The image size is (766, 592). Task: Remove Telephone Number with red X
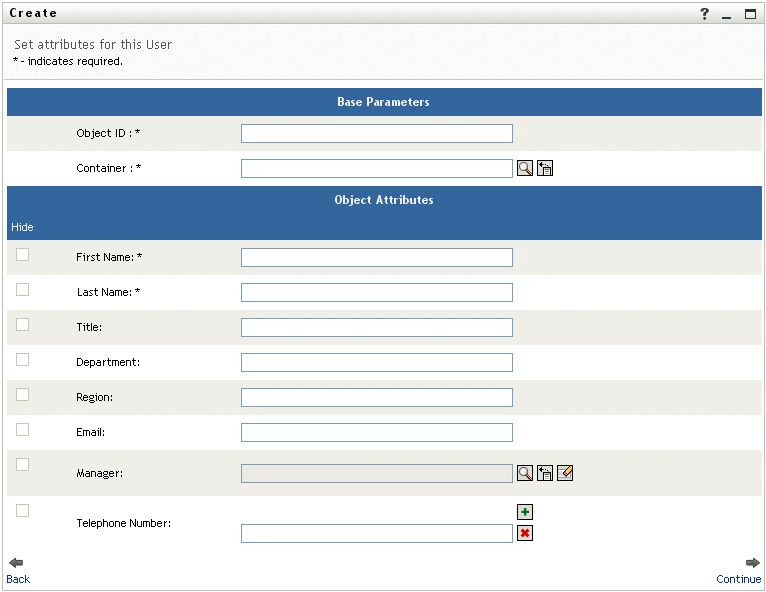pyautogui.click(x=525, y=533)
